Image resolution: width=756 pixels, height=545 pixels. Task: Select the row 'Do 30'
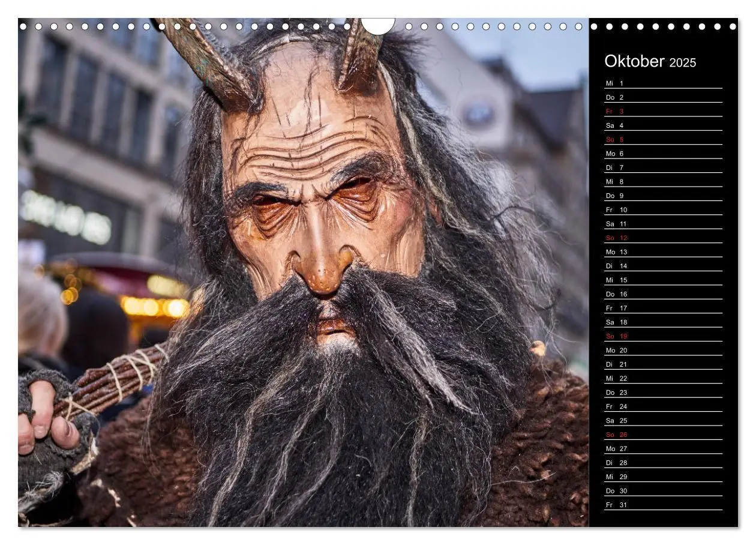[663, 490]
